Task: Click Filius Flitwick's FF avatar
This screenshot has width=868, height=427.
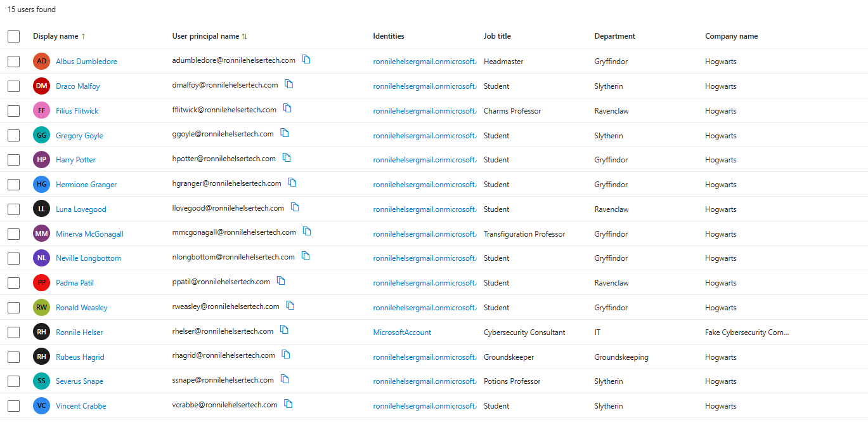Action: tap(41, 110)
